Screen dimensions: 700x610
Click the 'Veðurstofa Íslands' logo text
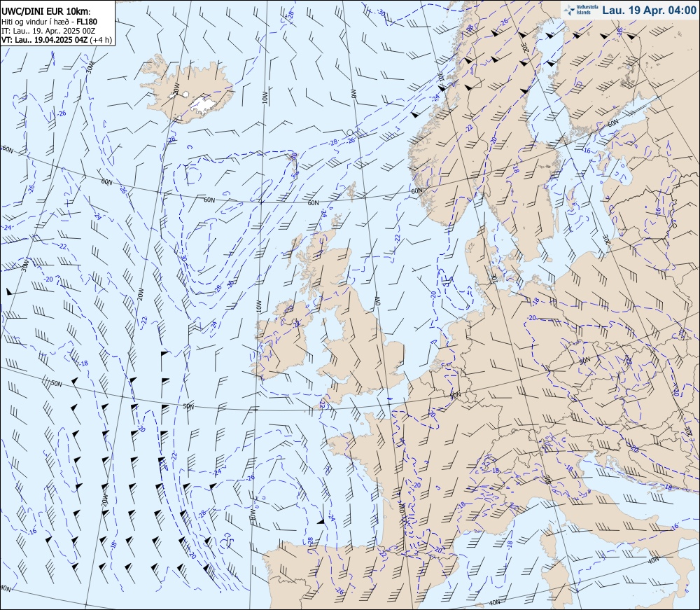587,10
